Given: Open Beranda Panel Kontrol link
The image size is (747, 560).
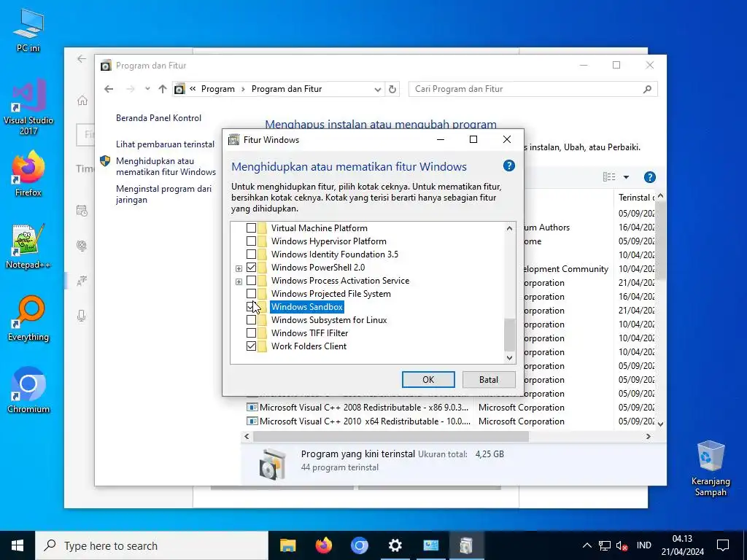Looking at the screenshot, I should pos(158,118).
